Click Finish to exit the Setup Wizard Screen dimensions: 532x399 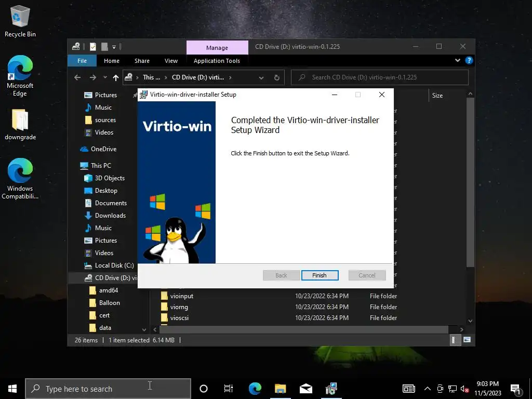point(320,275)
